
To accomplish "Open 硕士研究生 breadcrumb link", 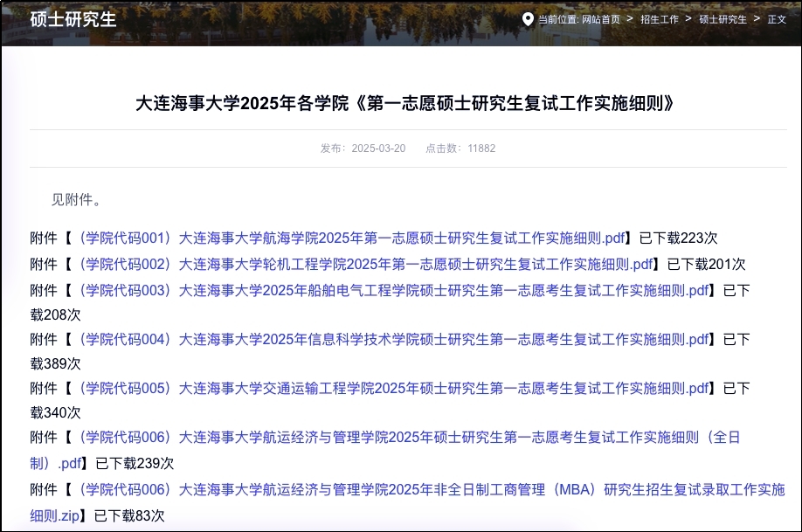I will tap(722, 19).
